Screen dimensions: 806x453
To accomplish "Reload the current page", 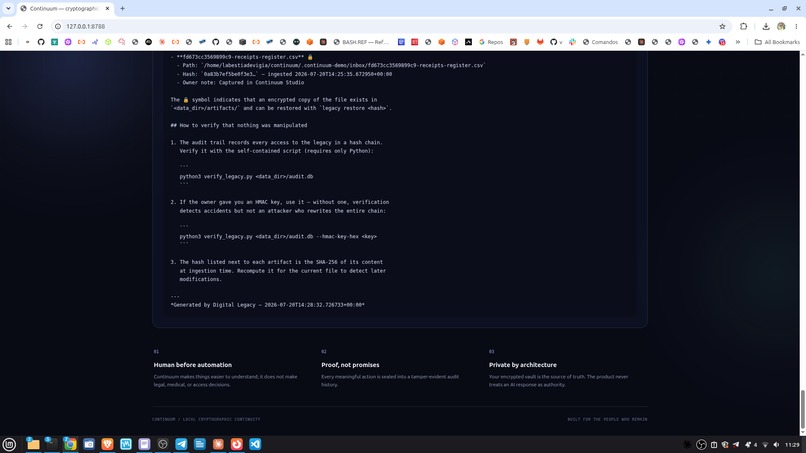I will pos(40,26).
